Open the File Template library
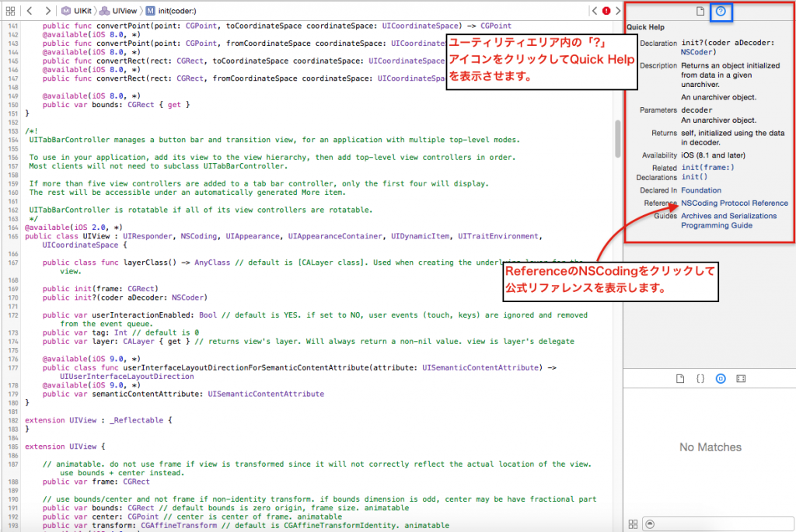This screenshot has height=532, width=796. (x=680, y=378)
